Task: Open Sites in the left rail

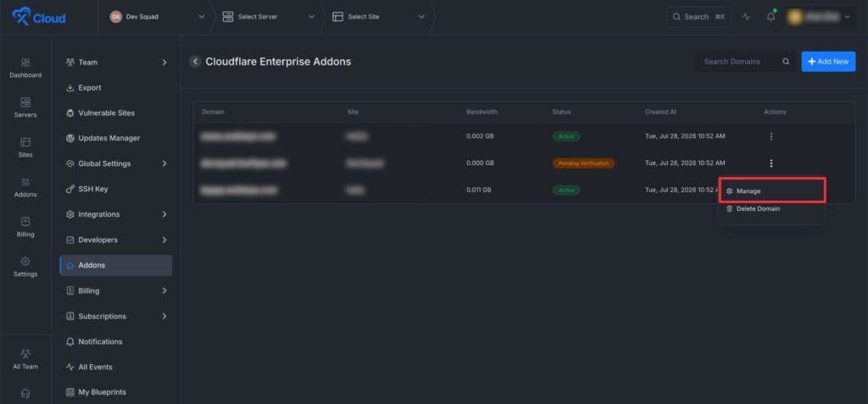Action: pos(25,147)
